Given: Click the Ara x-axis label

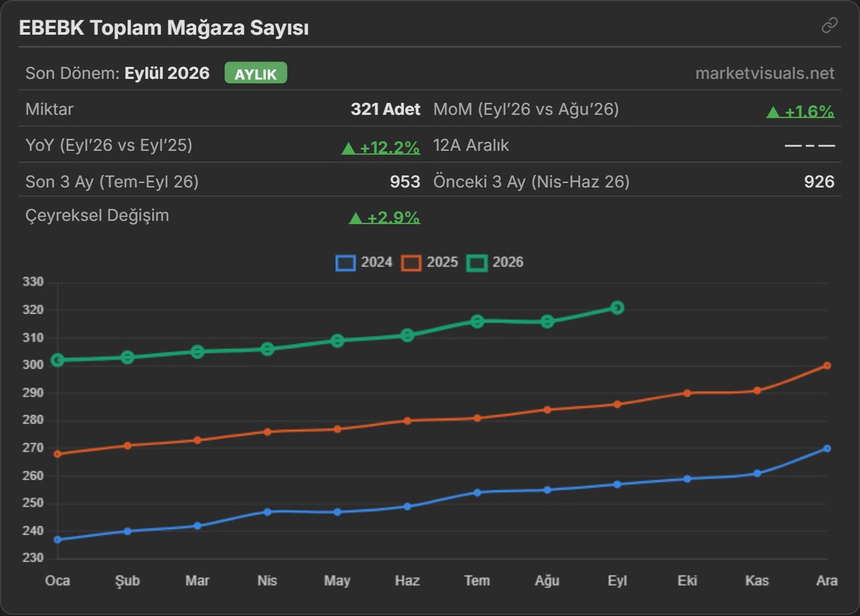Looking at the screenshot, I should coord(827,580).
